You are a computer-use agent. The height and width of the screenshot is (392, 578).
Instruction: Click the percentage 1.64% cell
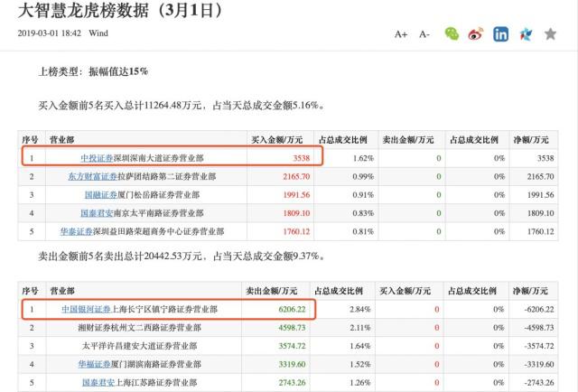pos(360,346)
